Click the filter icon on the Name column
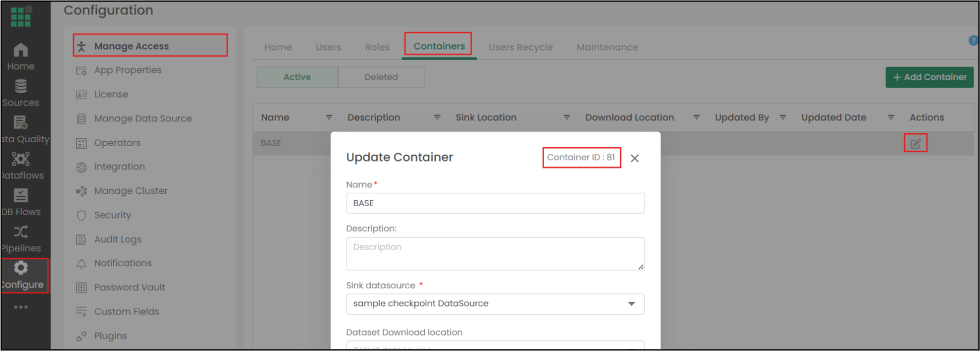This screenshot has width=980, height=351. pos(329,118)
